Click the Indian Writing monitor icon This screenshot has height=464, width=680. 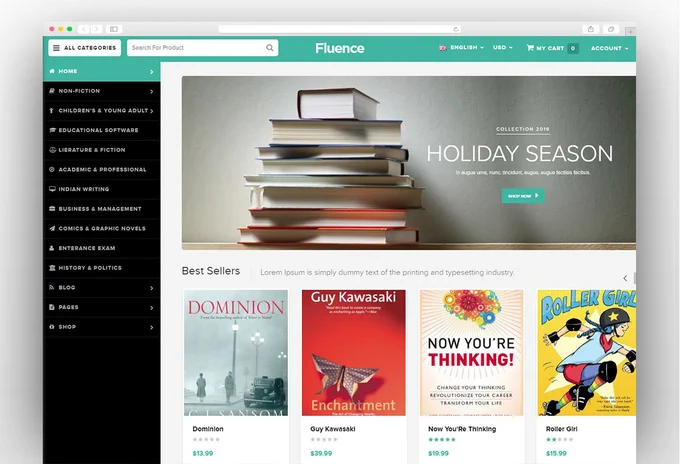point(52,189)
